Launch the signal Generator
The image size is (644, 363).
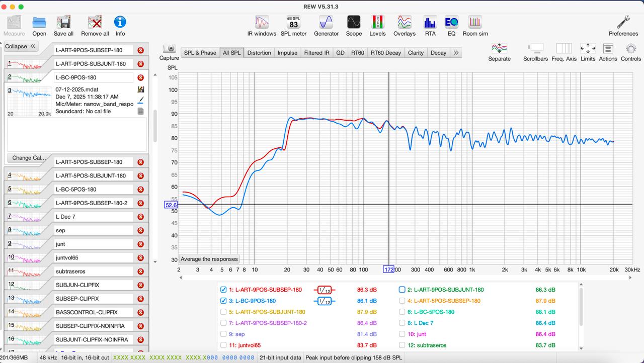[x=326, y=26]
